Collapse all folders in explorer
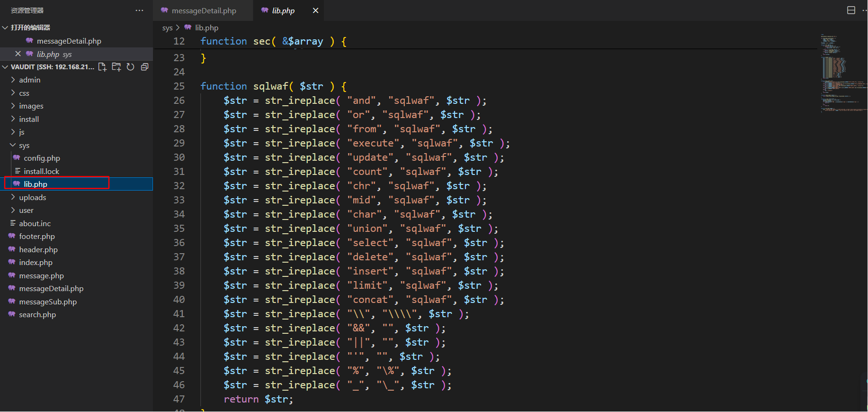The height and width of the screenshot is (412, 868). pos(145,67)
